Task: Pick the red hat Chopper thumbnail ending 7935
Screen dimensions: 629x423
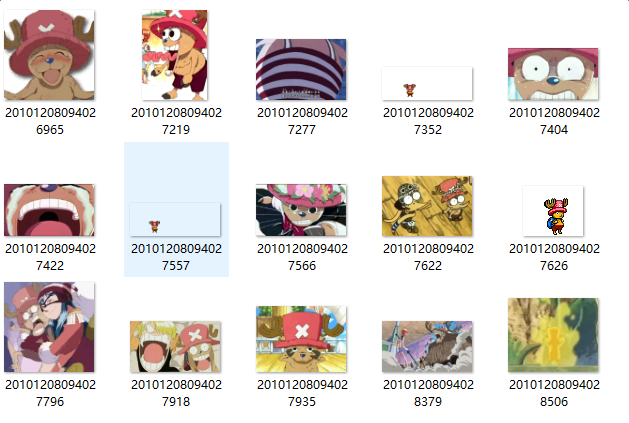Action: click(x=301, y=339)
